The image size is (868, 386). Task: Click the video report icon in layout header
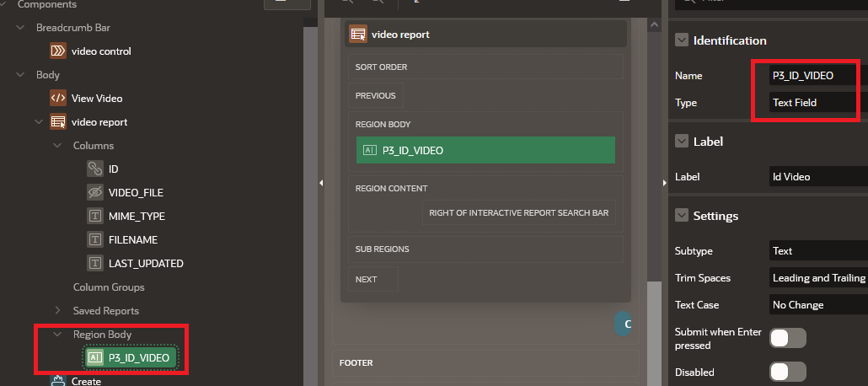click(x=358, y=35)
